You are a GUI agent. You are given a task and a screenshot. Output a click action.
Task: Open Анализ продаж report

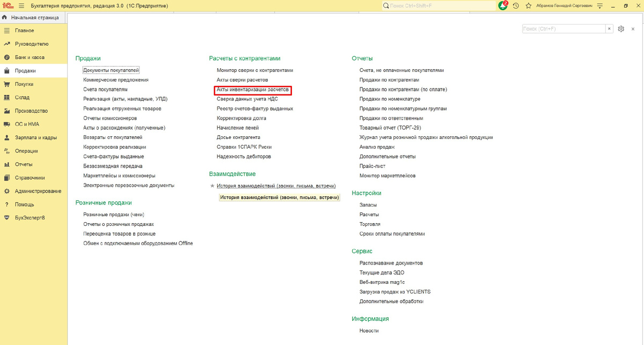click(x=377, y=147)
